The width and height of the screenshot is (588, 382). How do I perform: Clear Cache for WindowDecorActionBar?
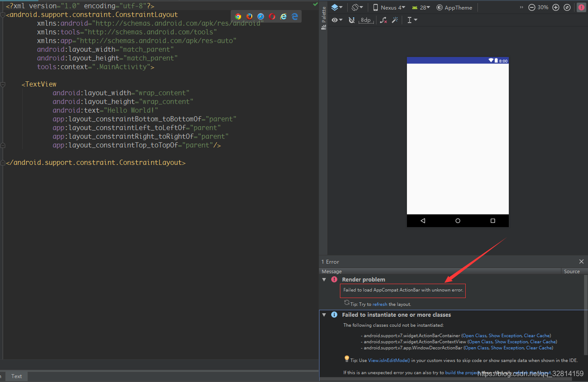pos(539,348)
